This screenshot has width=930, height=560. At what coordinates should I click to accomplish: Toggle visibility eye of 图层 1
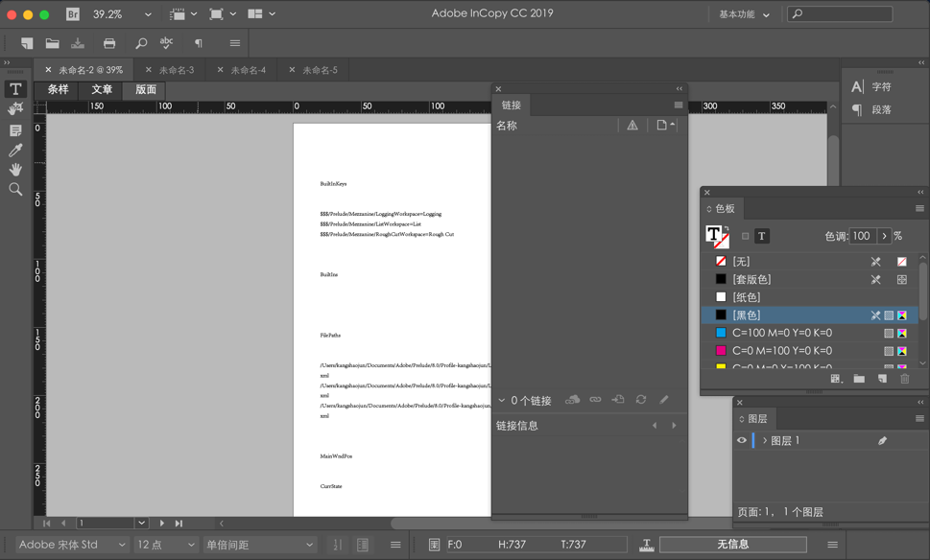(741, 440)
